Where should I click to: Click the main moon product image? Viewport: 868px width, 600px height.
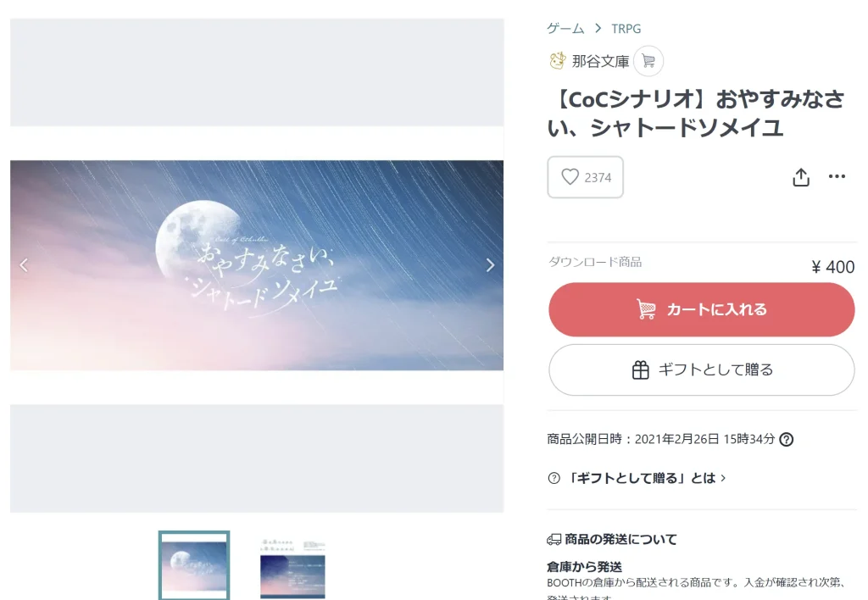click(257, 265)
